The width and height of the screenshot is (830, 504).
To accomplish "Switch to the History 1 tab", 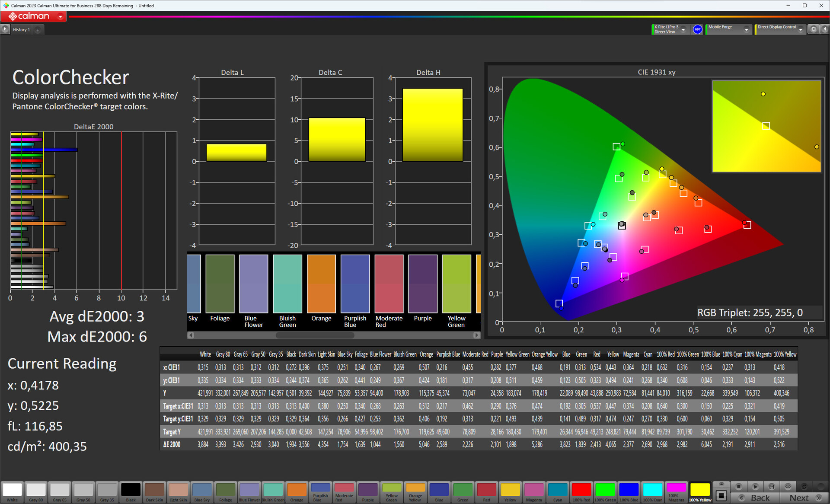I will [x=21, y=30].
